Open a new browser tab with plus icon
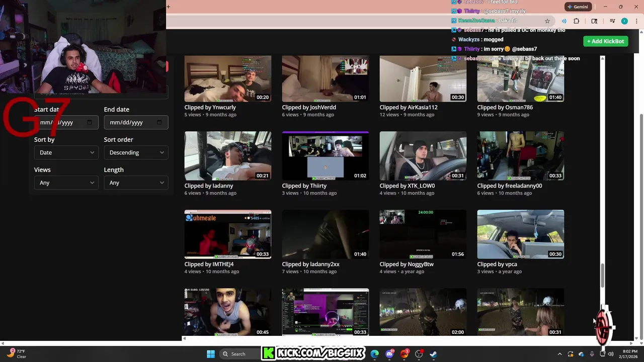 point(168,7)
